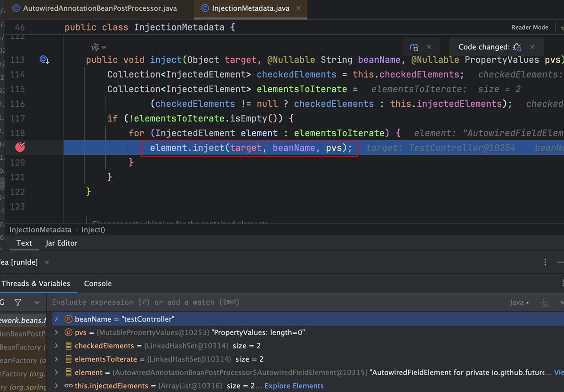Switch to the Console tab
Image resolution: width=564 pixels, height=392 pixels.
click(98, 283)
